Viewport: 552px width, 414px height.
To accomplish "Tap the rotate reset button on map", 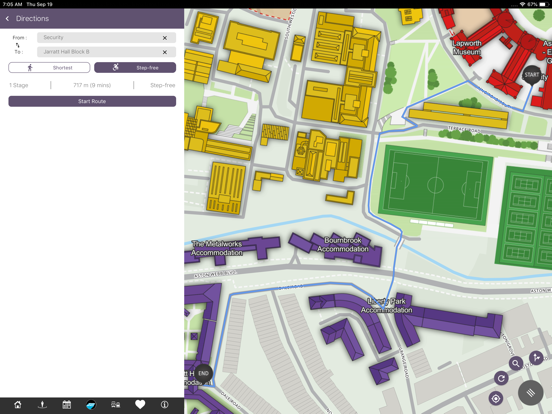I will (x=501, y=378).
